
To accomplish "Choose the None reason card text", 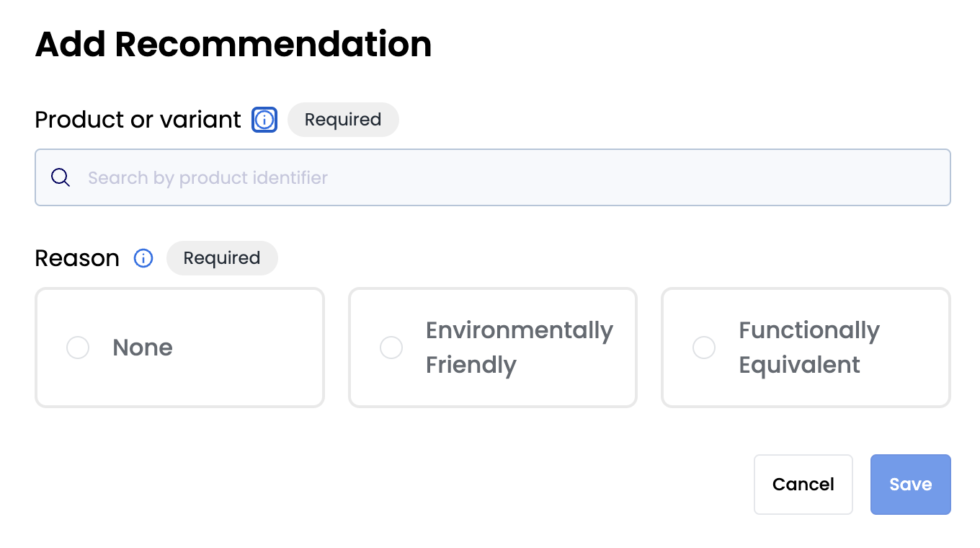I will coord(143,348).
